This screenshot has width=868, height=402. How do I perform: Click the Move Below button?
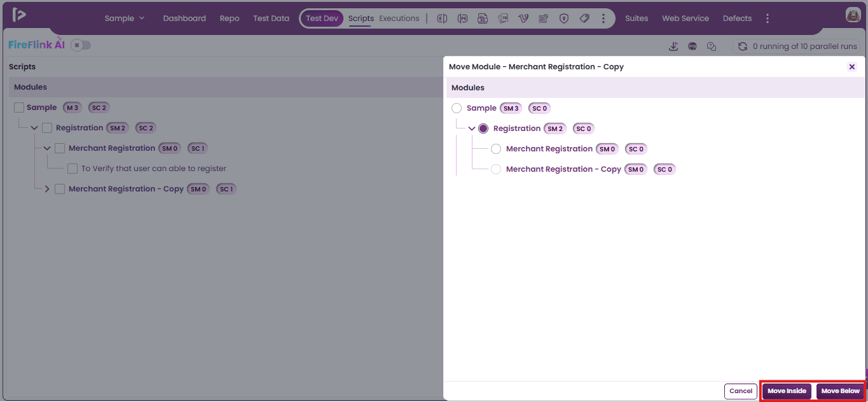(x=840, y=391)
